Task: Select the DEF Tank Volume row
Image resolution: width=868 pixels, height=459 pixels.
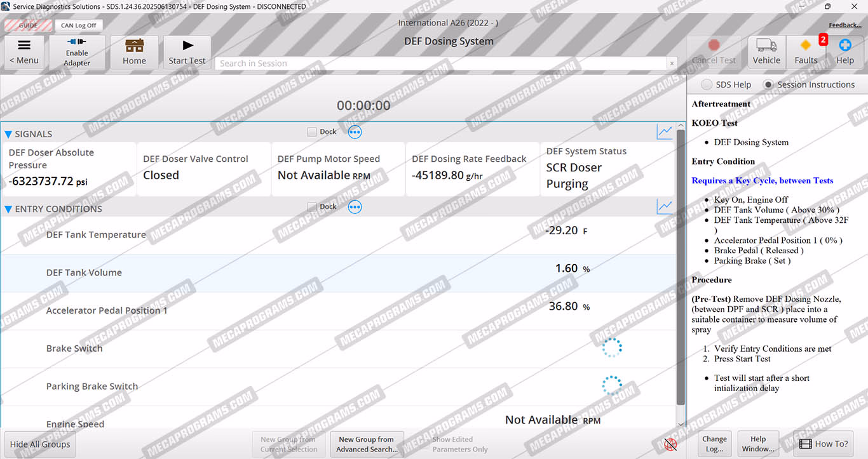Action: (338, 274)
